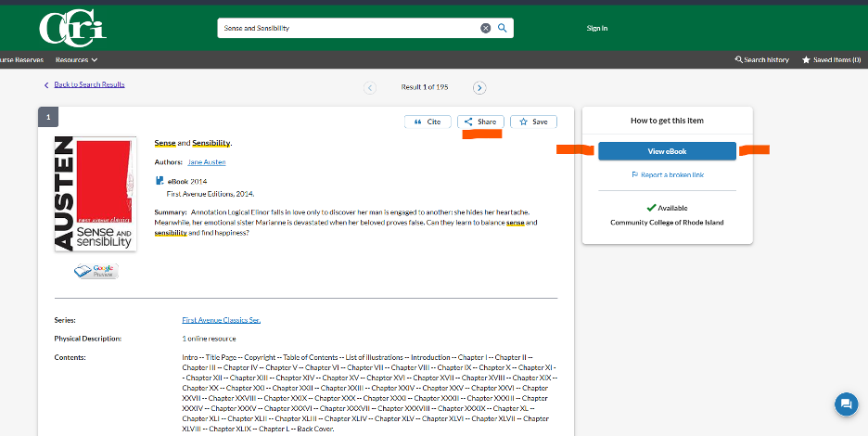Clear the search box with the X icon
Viewport: 868px width, 436px height.
[x=486, y=28]
